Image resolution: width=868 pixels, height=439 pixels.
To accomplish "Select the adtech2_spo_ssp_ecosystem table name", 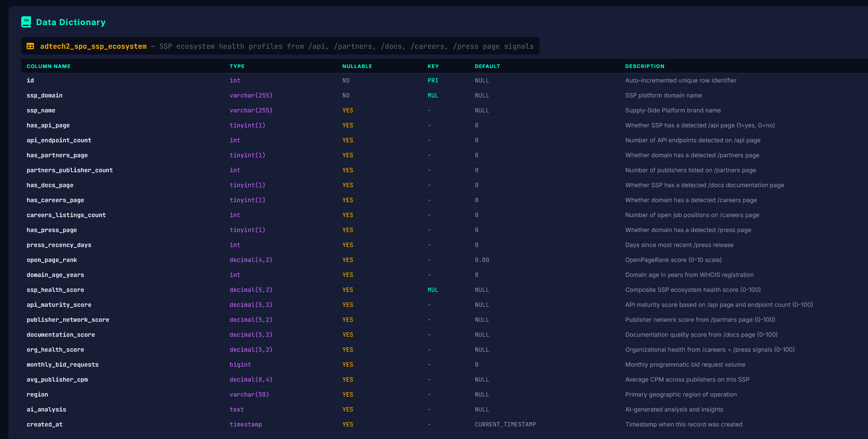I will point(93,46).
